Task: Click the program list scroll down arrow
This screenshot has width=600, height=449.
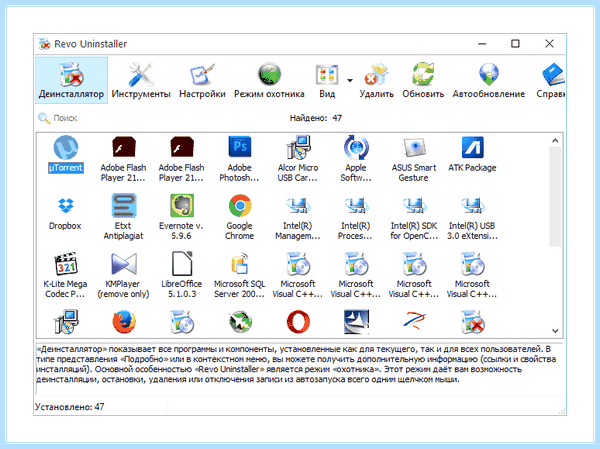Action: [x=555, y=331]
